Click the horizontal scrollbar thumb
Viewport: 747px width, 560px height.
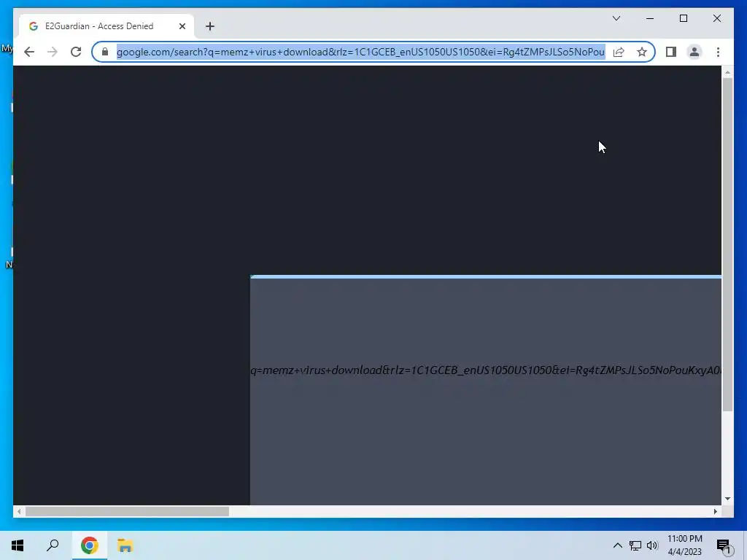127,511
